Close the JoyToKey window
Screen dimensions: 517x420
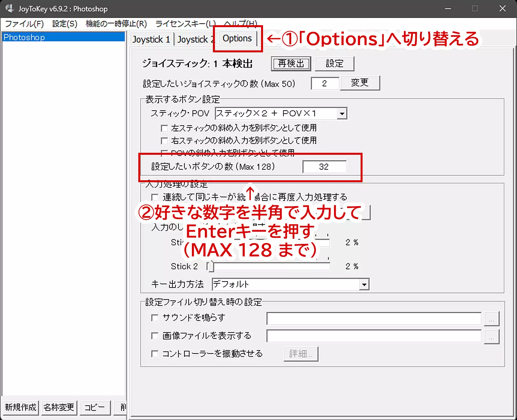[502, 8]
